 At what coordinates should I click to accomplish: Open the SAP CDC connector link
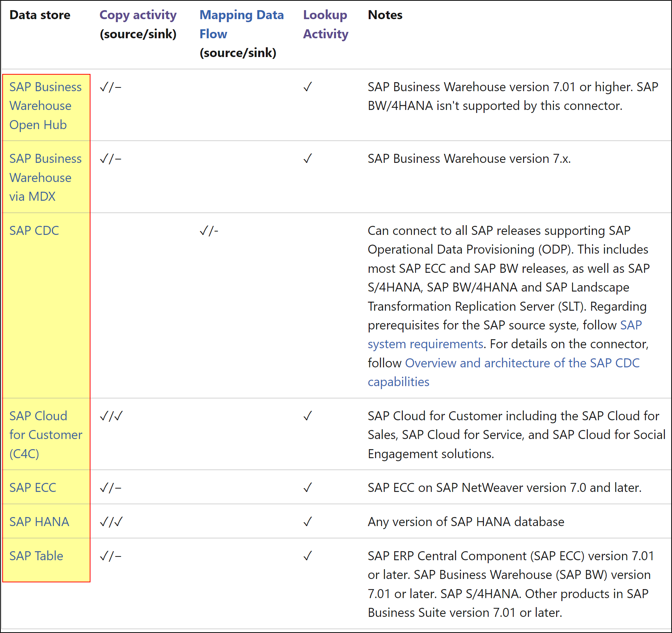coord(34,230)
